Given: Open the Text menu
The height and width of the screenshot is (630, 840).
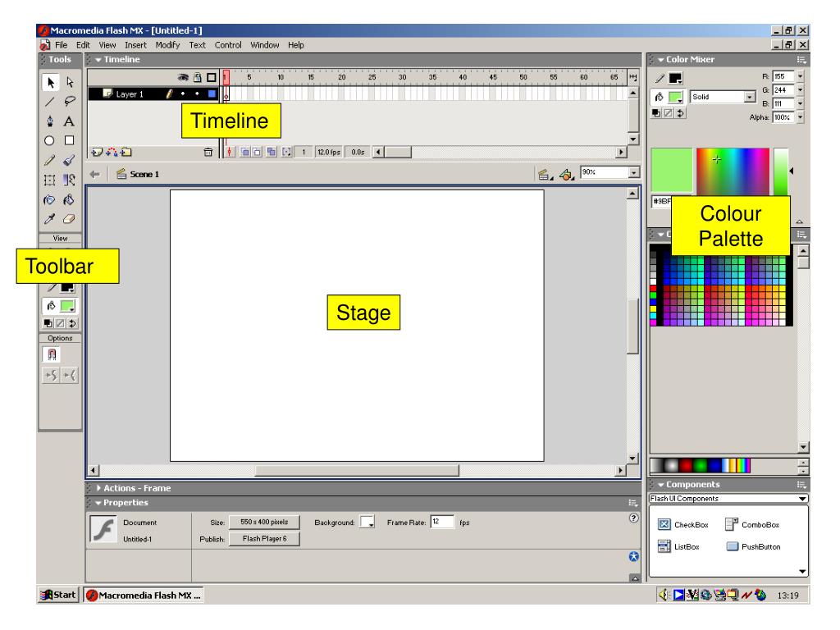Looking at the screenshot, I should [197, 45].
